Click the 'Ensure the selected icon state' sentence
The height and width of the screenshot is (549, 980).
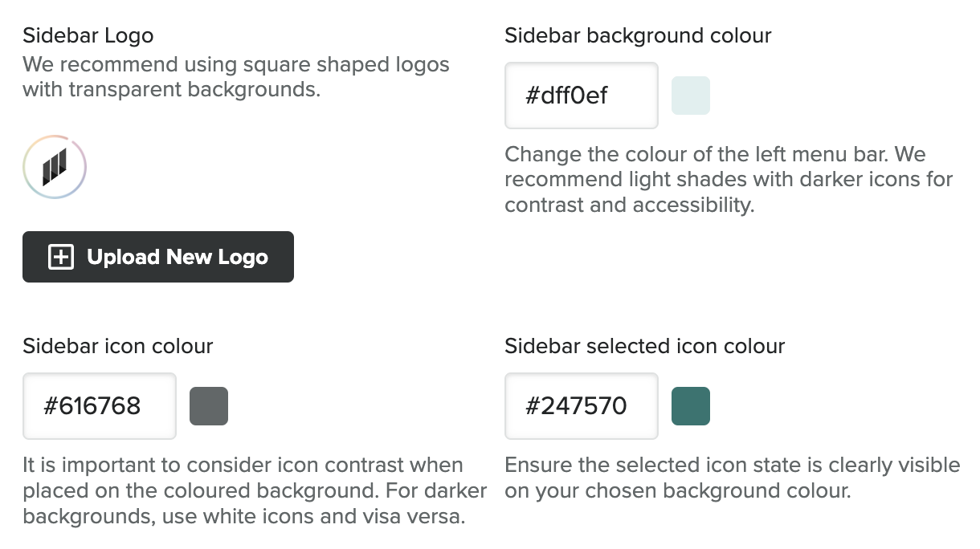[x=732, y=465]
